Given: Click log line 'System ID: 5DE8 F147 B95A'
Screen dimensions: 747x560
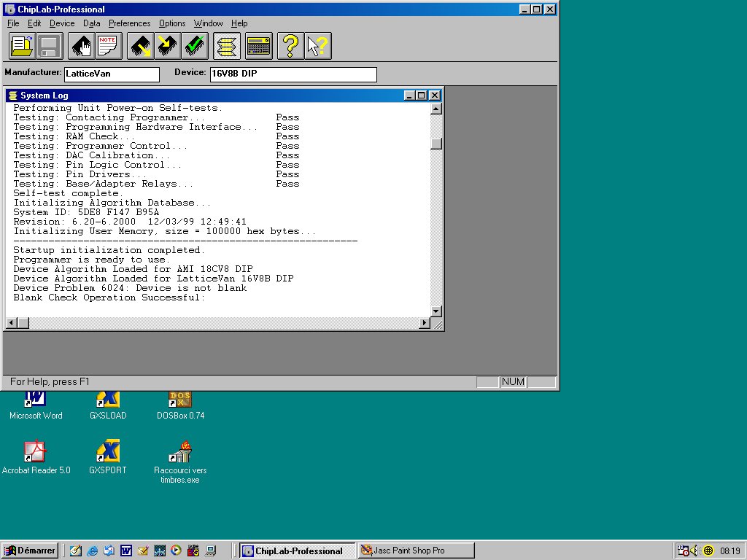Looking at the screenshot, I should 86,212.
